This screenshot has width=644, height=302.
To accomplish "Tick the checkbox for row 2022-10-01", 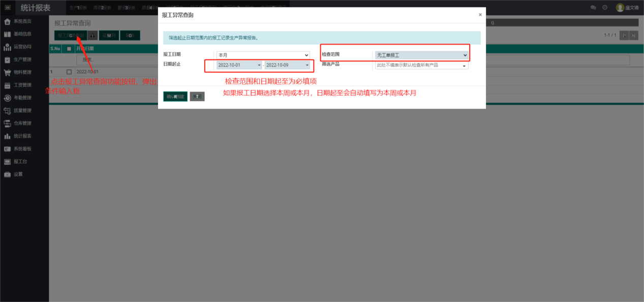I will 69,72.
